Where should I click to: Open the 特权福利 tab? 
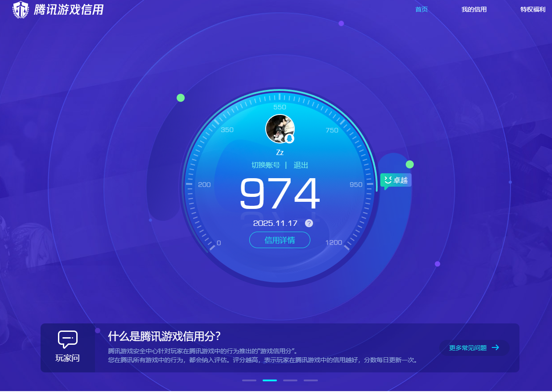point(532,9)
